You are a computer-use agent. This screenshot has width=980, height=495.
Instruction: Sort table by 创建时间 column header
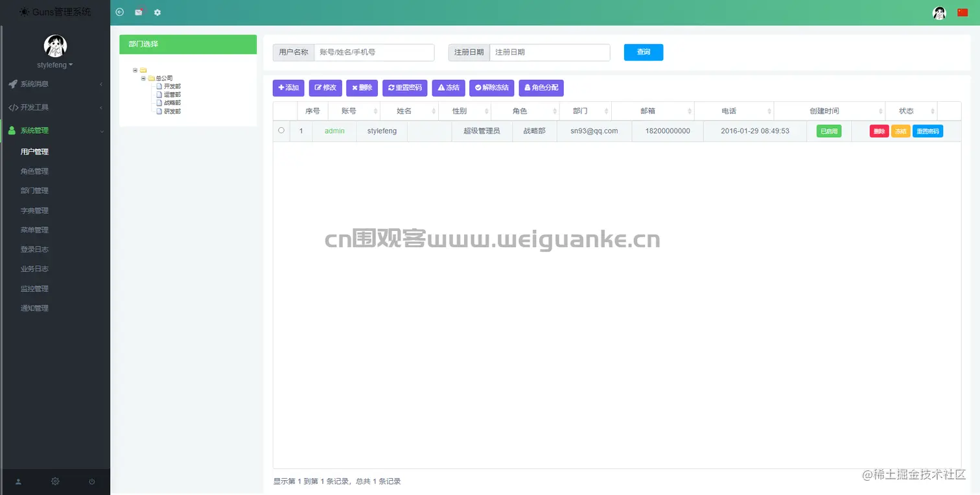point(830,111)
